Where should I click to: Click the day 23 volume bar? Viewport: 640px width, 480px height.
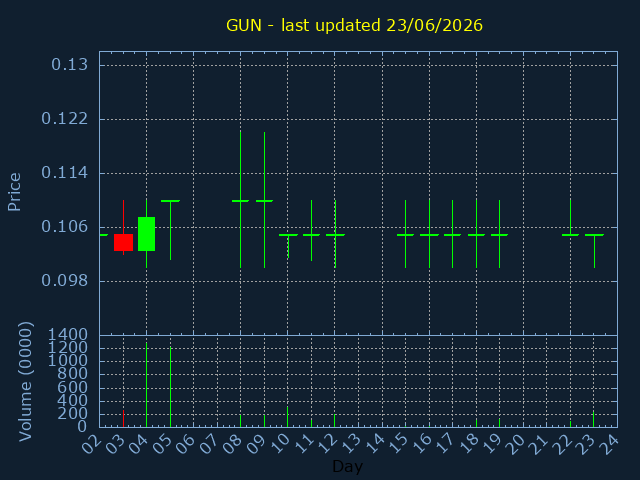pos(593,419)
